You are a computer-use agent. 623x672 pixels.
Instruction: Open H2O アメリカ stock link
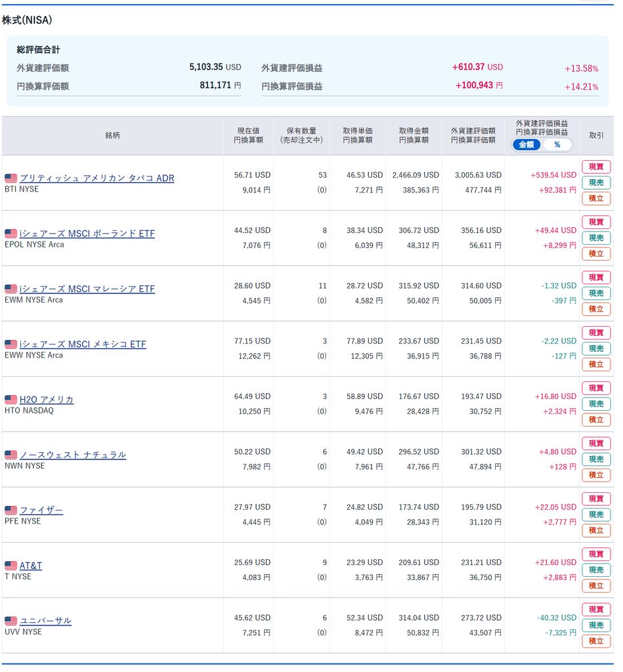(47, 400)
